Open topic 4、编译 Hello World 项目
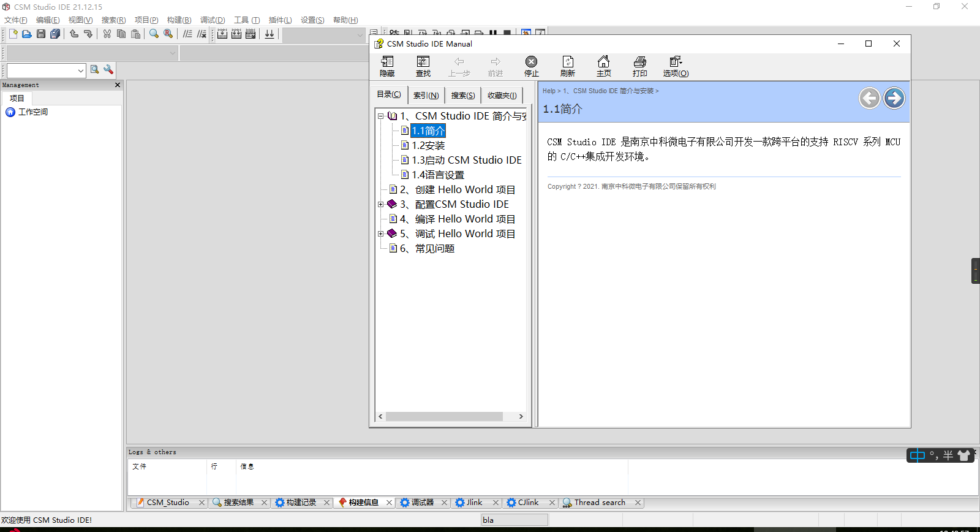Viewport: 980px width, 532px height. (x=458, y=219)
